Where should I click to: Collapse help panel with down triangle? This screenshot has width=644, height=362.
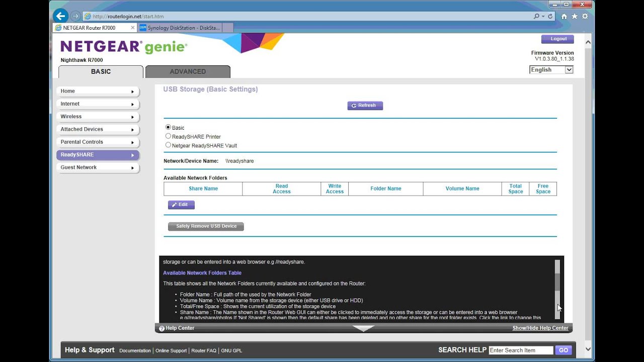[x=363, y=328]
